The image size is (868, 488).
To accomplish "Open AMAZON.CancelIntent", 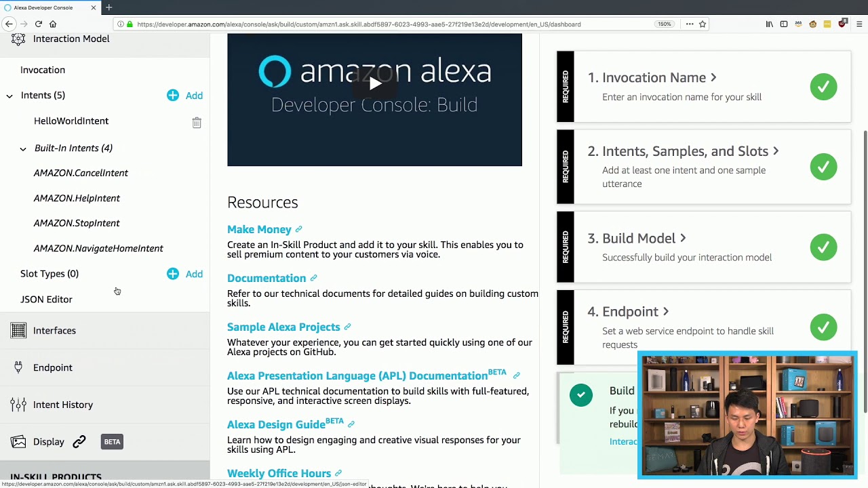I will point(81,173).
